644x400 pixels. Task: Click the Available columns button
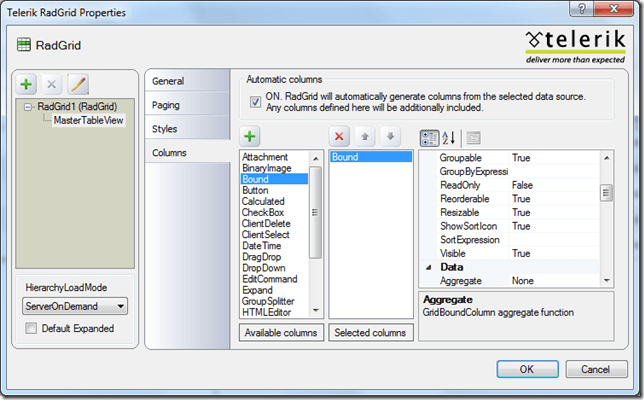pos(281,333)
